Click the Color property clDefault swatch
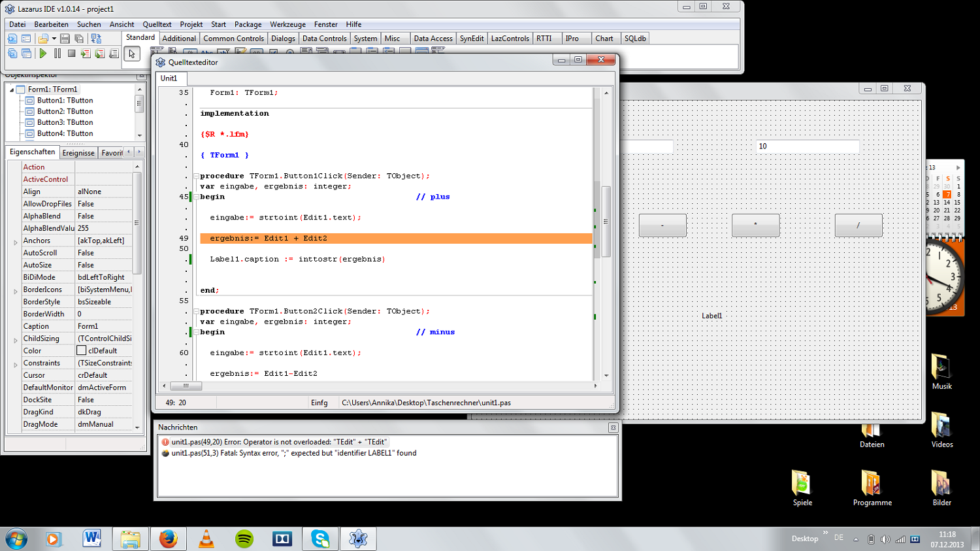Viewport: 980px width, 551px height. click(x=82, y=351)
